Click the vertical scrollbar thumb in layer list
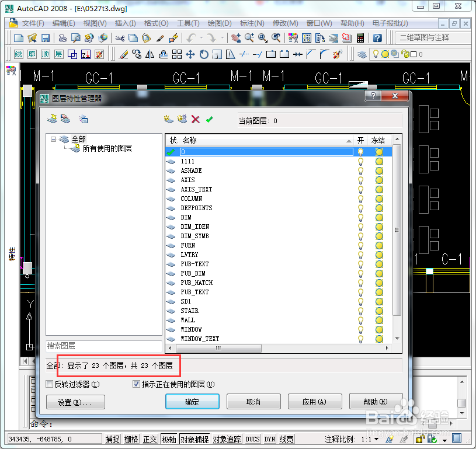Screen dimensions: 476x449 coord(397,231)
